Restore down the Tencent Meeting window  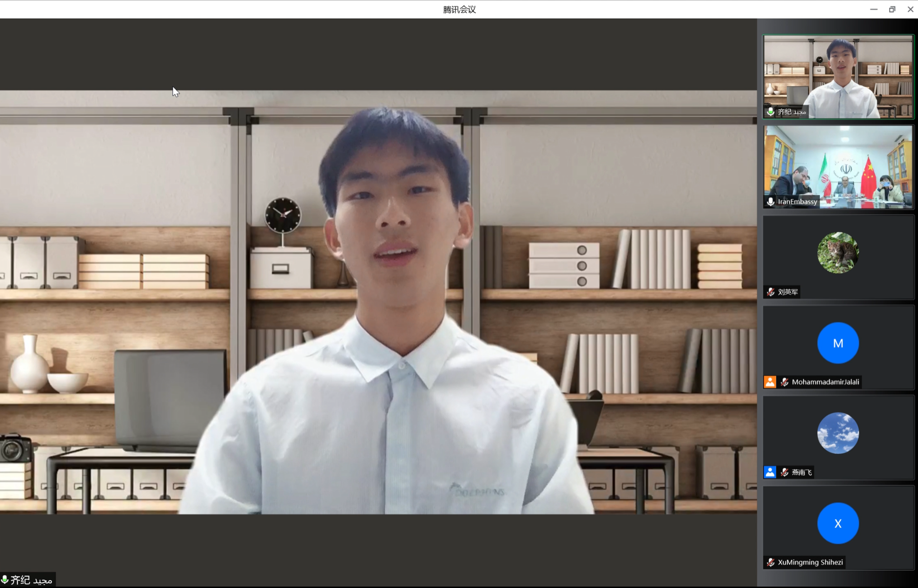click(x=892, y=9)
